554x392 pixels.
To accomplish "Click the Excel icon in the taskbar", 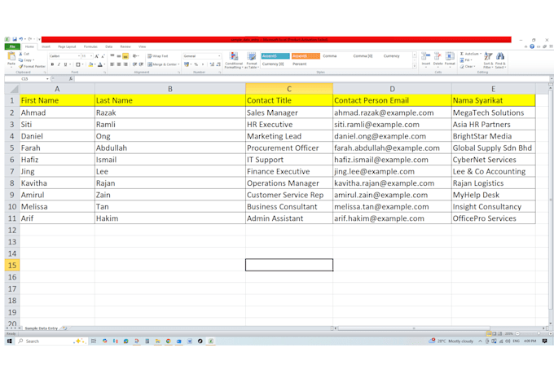I will [x=210, y=341].
